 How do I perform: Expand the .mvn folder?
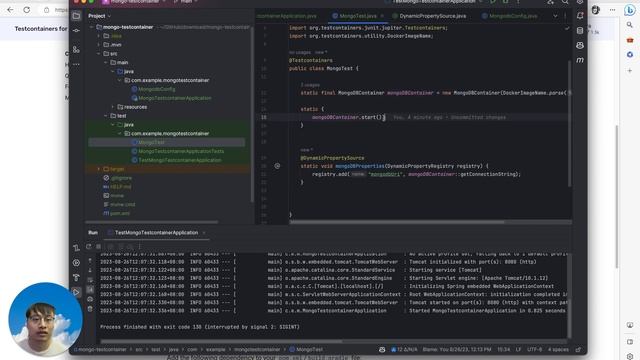coord(98,45)
